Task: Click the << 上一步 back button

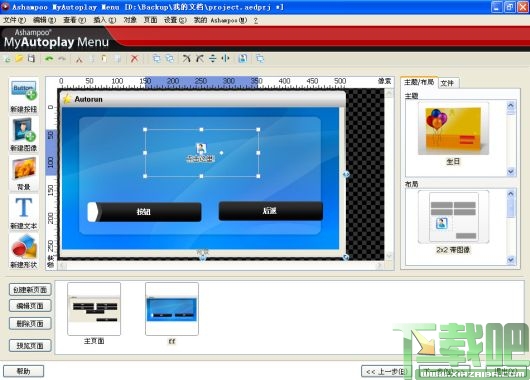Action: 386,372
